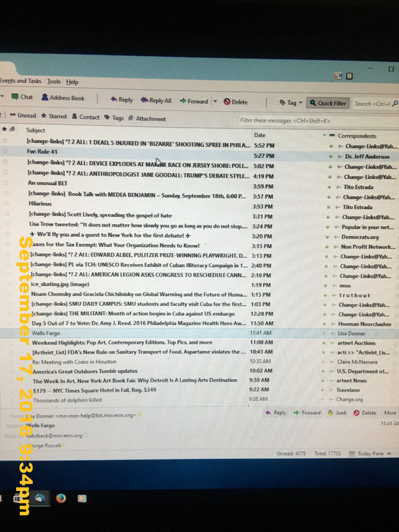Viewport: 399px width, 532px height.
Task: Switch to Thunderbird in the taskbar
Action: click(39, 497)
